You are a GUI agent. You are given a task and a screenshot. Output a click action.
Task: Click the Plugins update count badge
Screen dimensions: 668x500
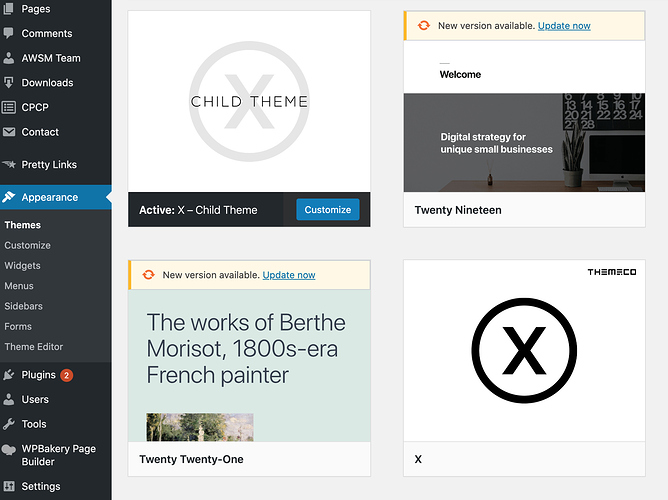point(66,375)
